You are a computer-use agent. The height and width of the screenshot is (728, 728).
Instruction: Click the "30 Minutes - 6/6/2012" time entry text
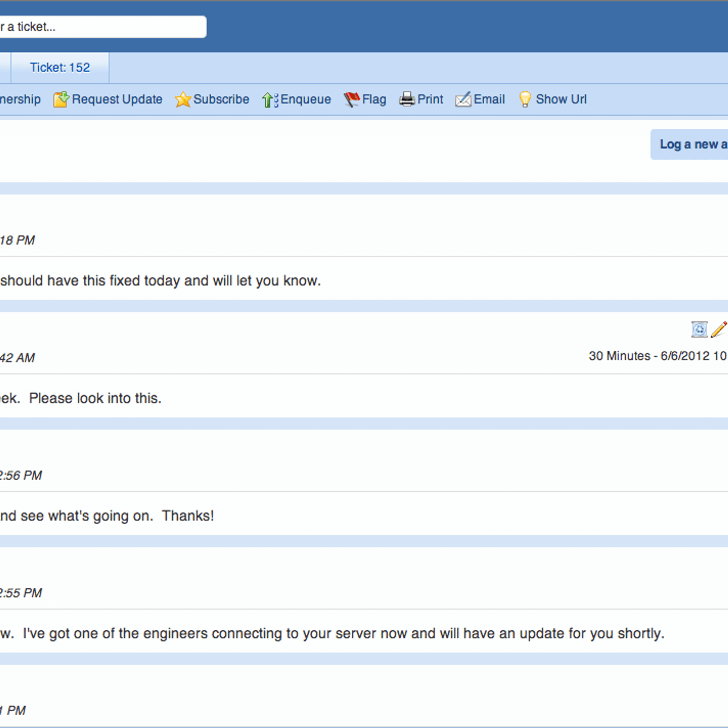click(x=658, y=356)
